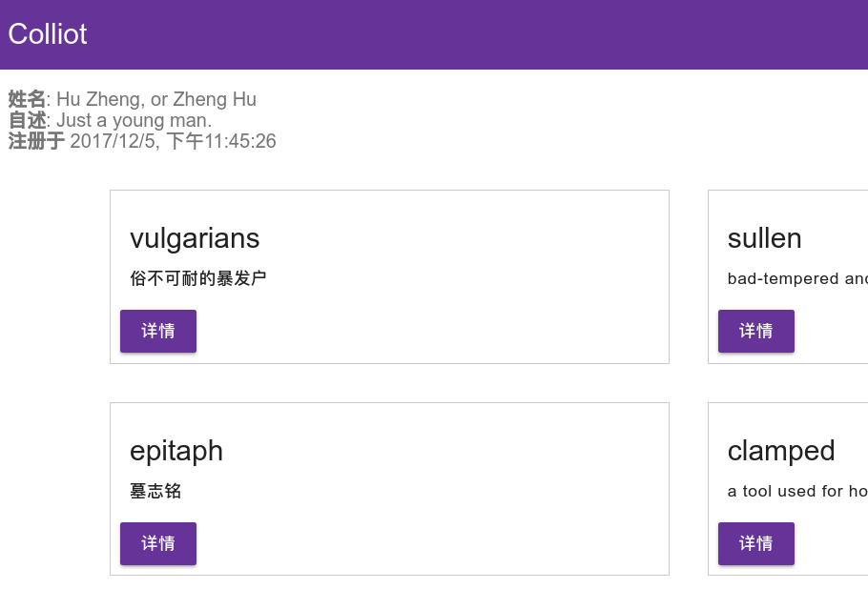
Task: Click the definition 俗不可耐的暴发户
Action: coord(197,279)
